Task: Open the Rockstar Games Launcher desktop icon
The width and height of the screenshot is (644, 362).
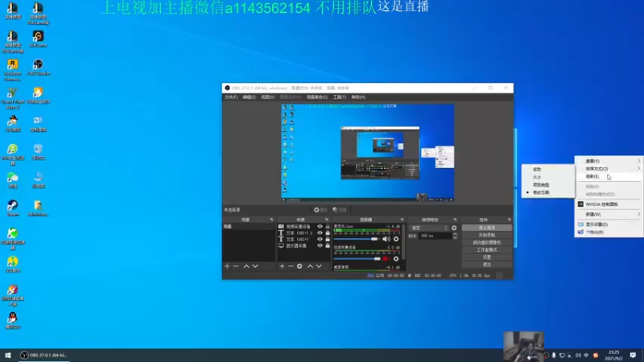Action: (x=13, y=70)
